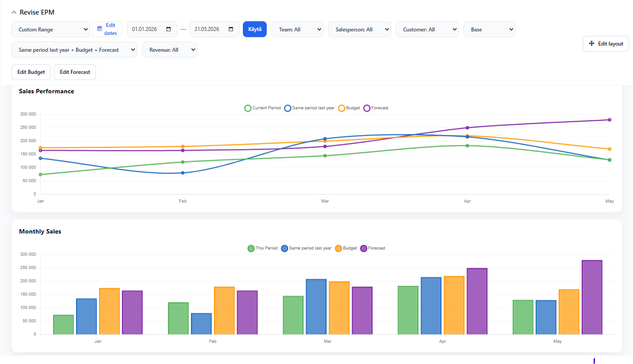Toggle Forecast line in Sales Performance legend
The height and width of the screenshot is (364, 633).
[376, 108]
